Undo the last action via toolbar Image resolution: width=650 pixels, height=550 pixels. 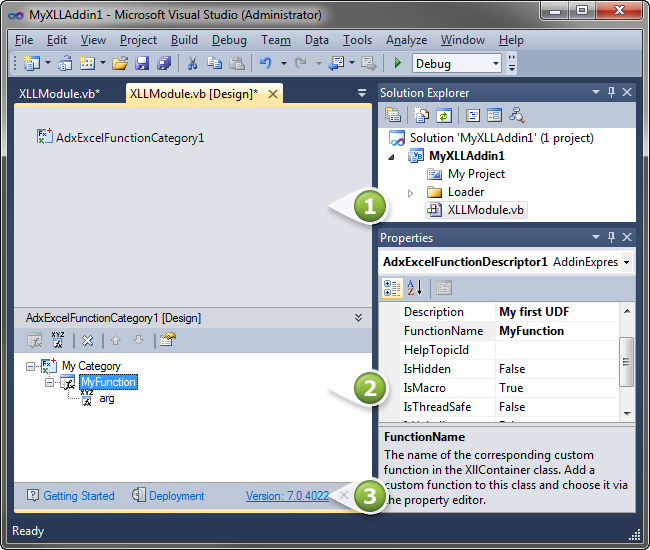(x=266, y=63)
